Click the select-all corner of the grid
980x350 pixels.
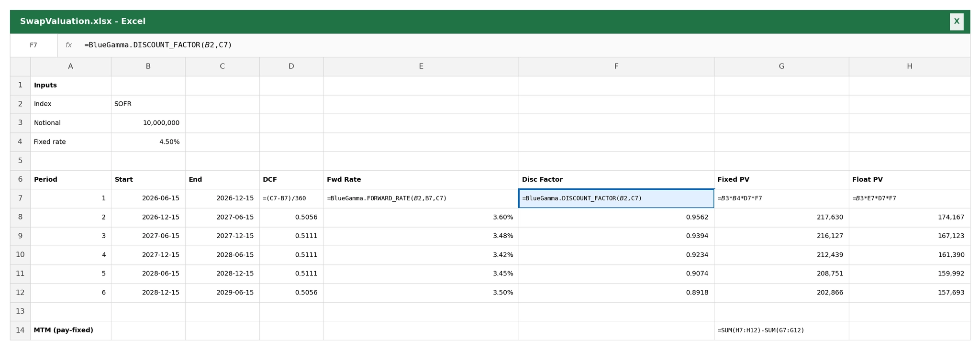point(20,66)
